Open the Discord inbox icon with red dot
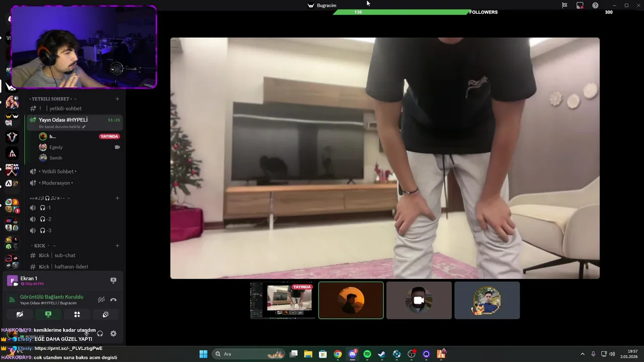This screenshot has height=362, width=644. coord(580,6)
